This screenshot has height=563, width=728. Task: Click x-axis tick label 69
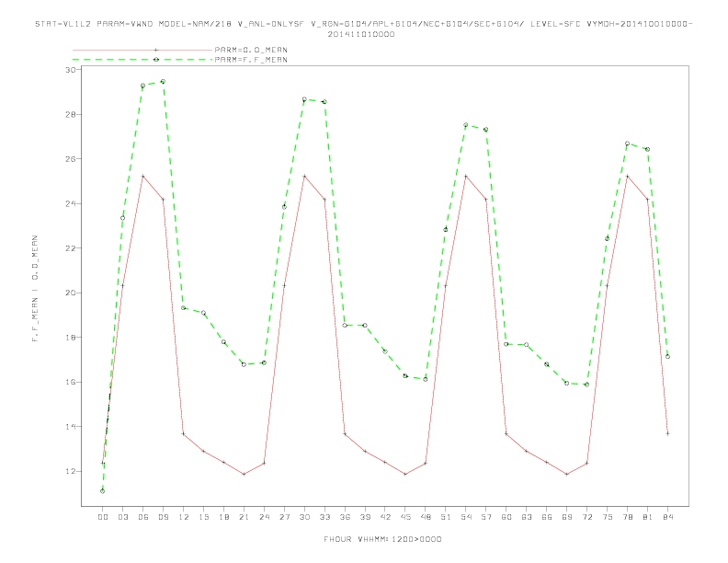pos(566,517)
